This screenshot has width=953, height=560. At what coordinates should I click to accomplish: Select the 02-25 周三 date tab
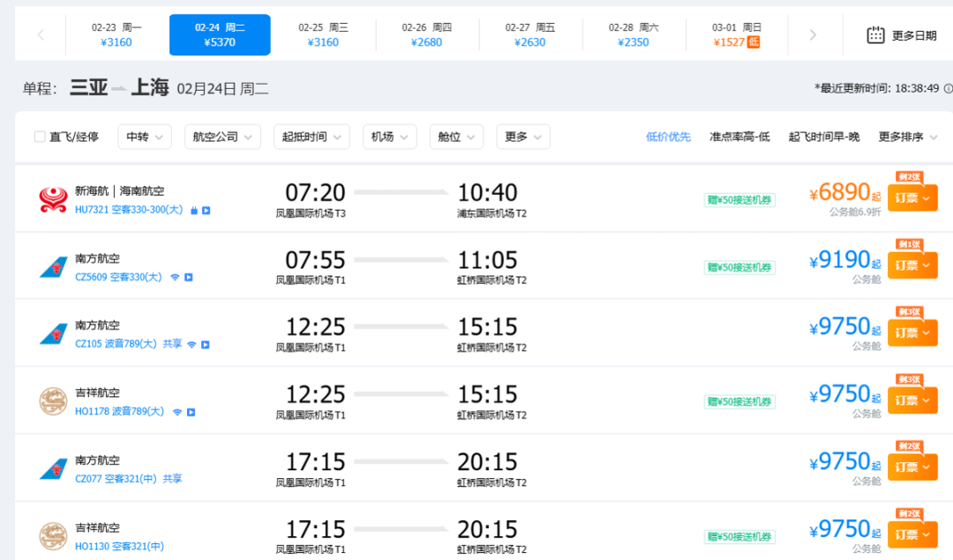tap(323, 35)
